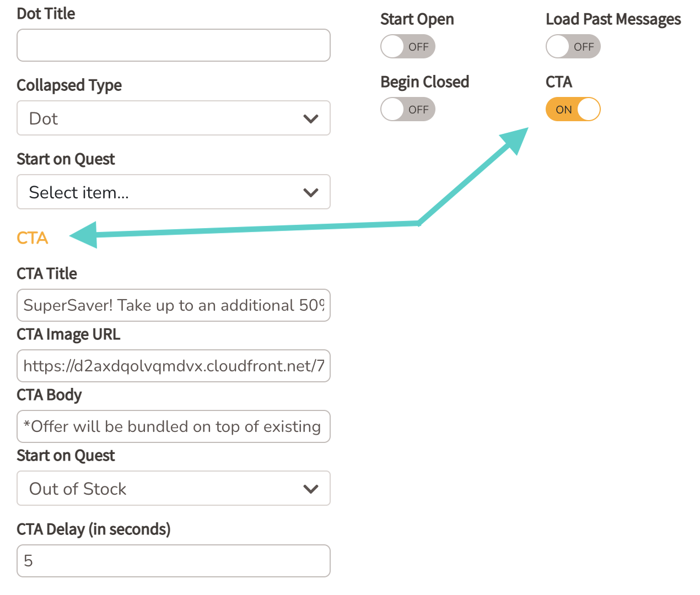Viewport: 700px width, 595px height.
Task: Click the CTA Image URL field
Action: coord(173,366)
